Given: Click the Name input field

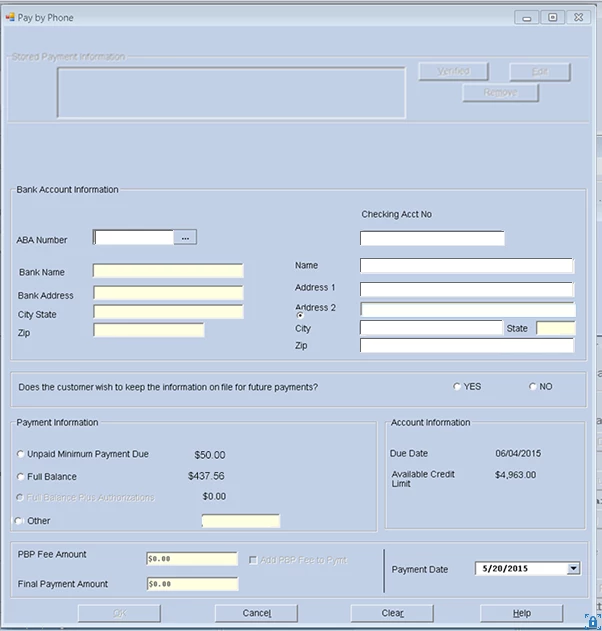Looking at the screenshot, I should click(467, 266).
